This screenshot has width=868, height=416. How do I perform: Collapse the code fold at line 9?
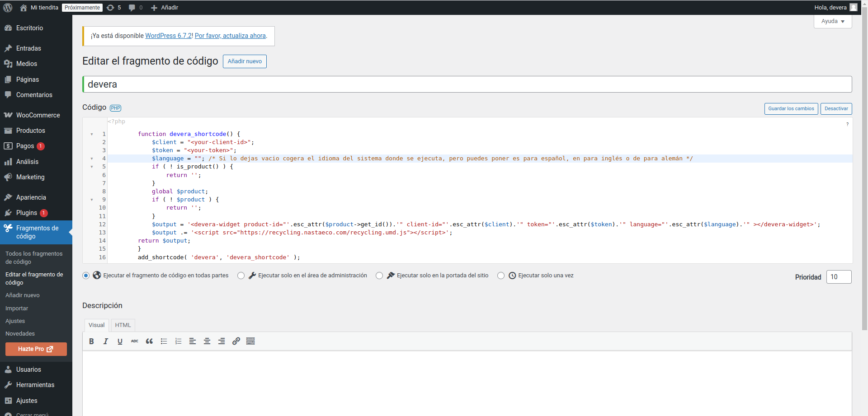pos(92,200)
